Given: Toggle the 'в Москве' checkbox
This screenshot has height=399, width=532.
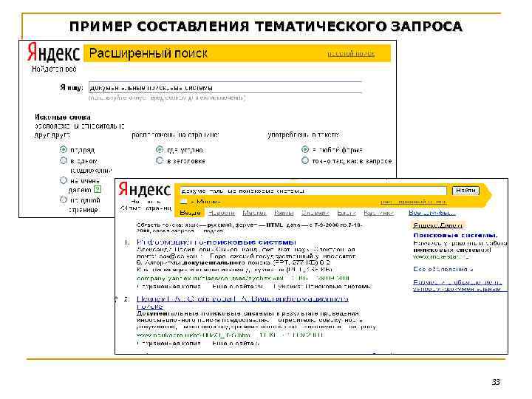Looking at the screenshot, I should [x=183, y=202].
